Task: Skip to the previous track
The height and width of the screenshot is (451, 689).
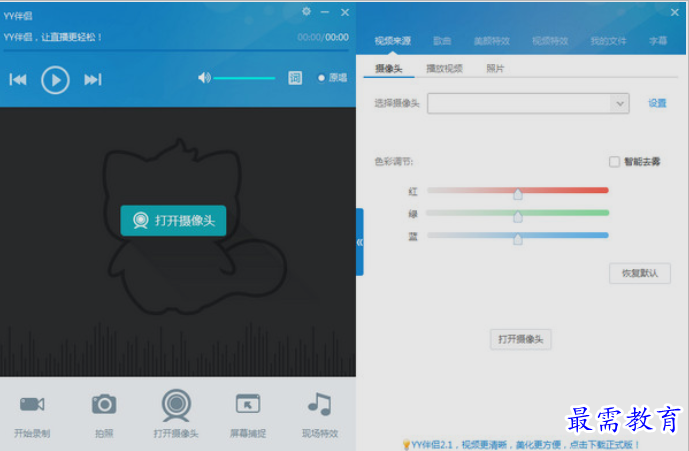Action: click(18, 80)
